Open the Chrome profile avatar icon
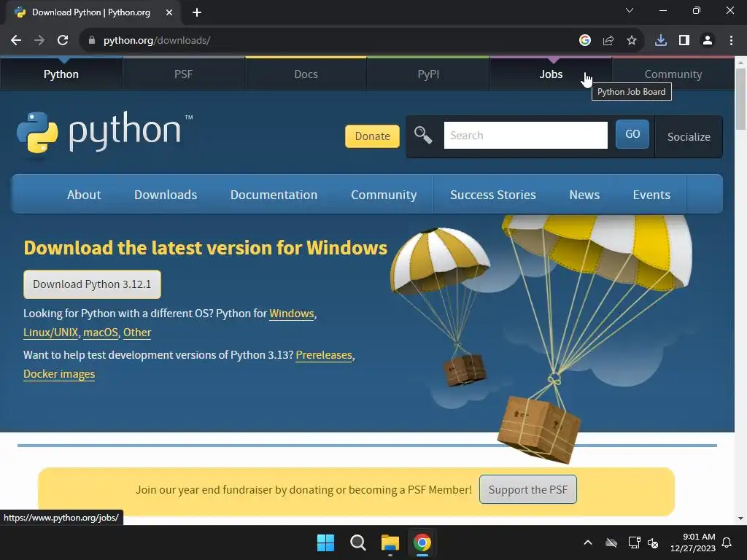The width and height of the screenshot is (747, 560). tap(708, 41)
